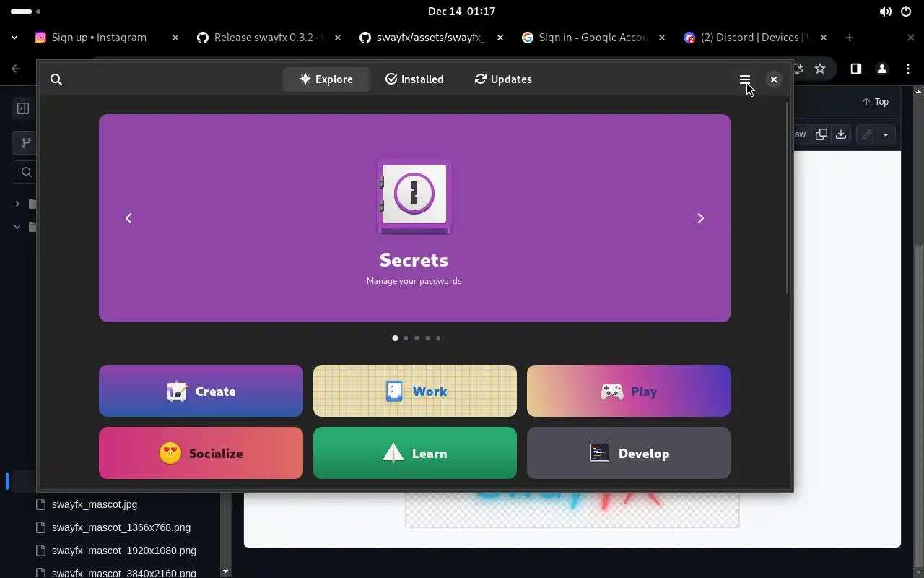Copy raw file on GitHub
Image resolution: width=924 pixels, height=578 pixels.
pos(821,134)
